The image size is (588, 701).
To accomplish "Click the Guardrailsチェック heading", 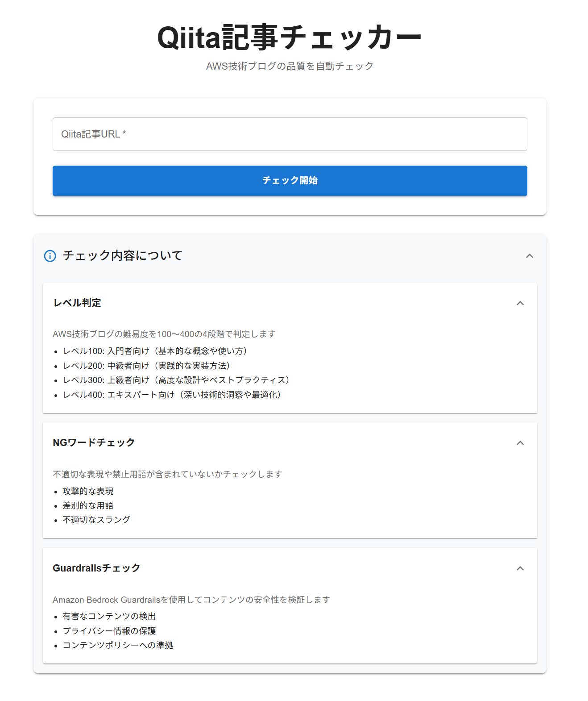I will click(x=96, y=568).
